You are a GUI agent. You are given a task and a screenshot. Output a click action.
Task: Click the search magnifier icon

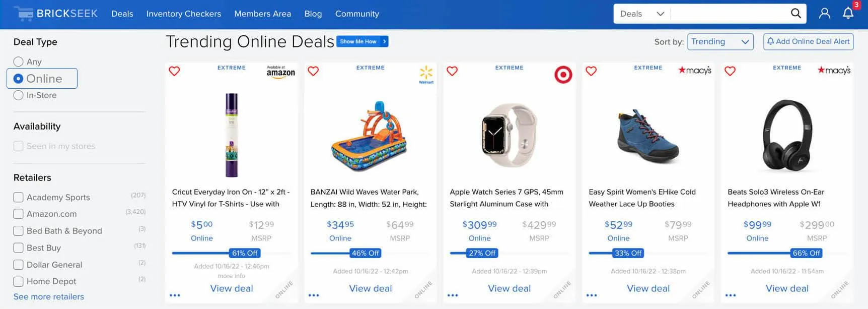[795, 13]
